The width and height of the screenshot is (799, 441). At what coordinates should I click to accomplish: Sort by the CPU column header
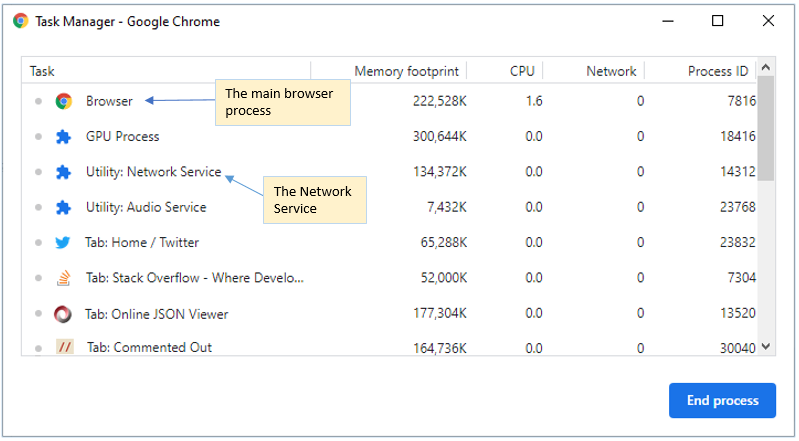[504, 71]
